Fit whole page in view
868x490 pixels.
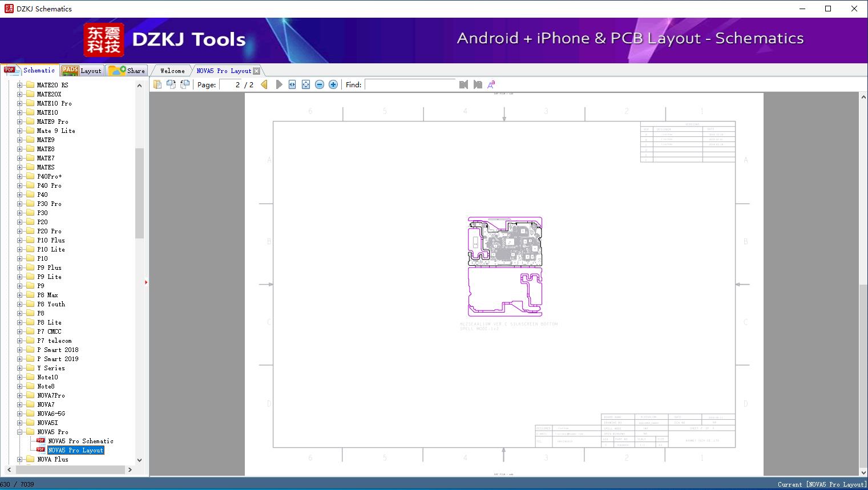click(x=306, y=84)
